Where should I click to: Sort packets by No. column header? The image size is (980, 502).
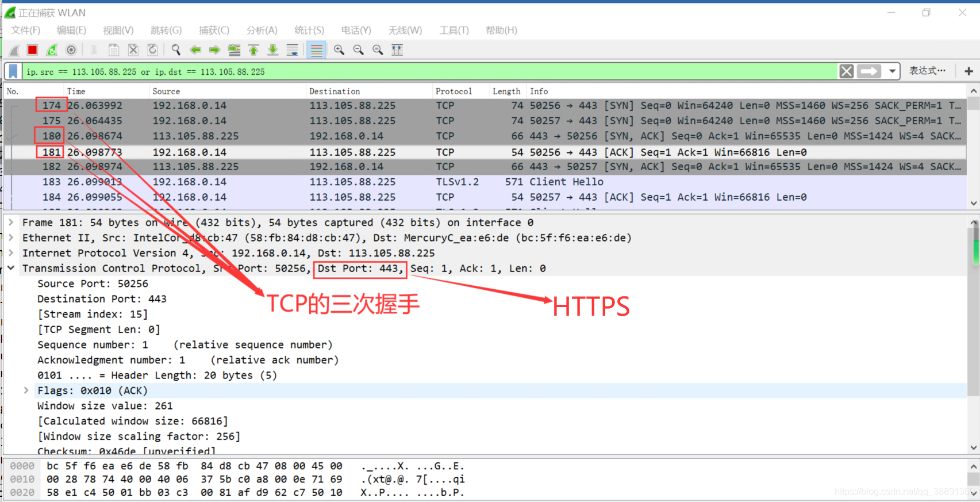coord(33,91)
